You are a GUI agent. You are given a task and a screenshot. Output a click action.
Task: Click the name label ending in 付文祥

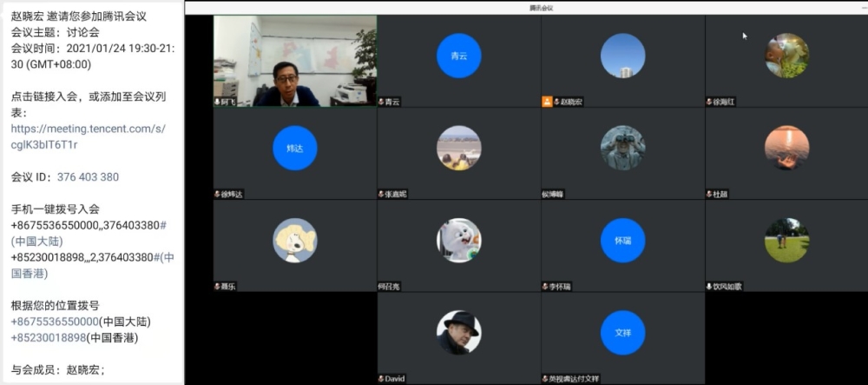574,379
